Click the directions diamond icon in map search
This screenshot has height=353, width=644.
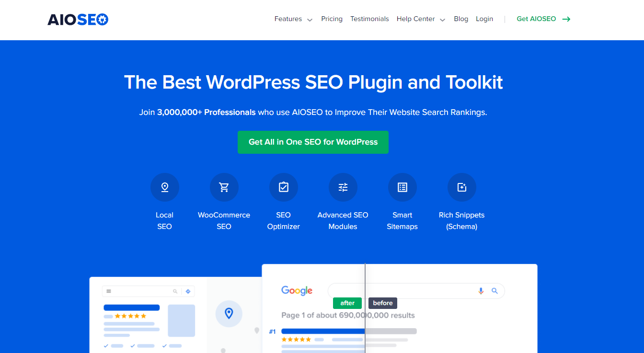click(188, 291)
